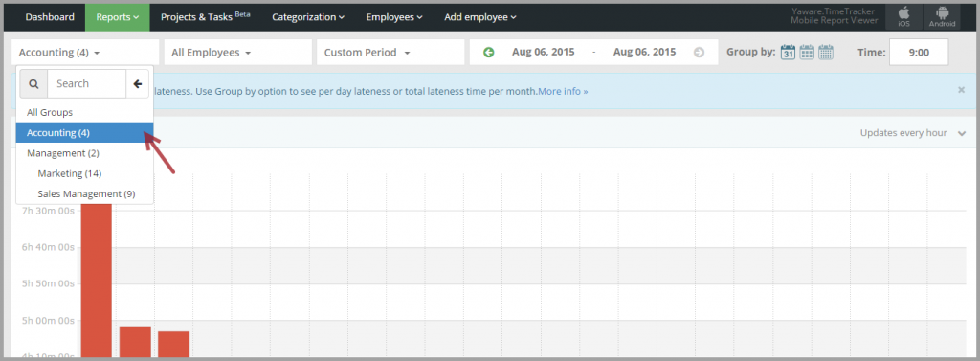The image size is (980, 361).
Task: Click the Yaware.TimeTracker Mobile Report Viewer text
Action: (834, 16)
